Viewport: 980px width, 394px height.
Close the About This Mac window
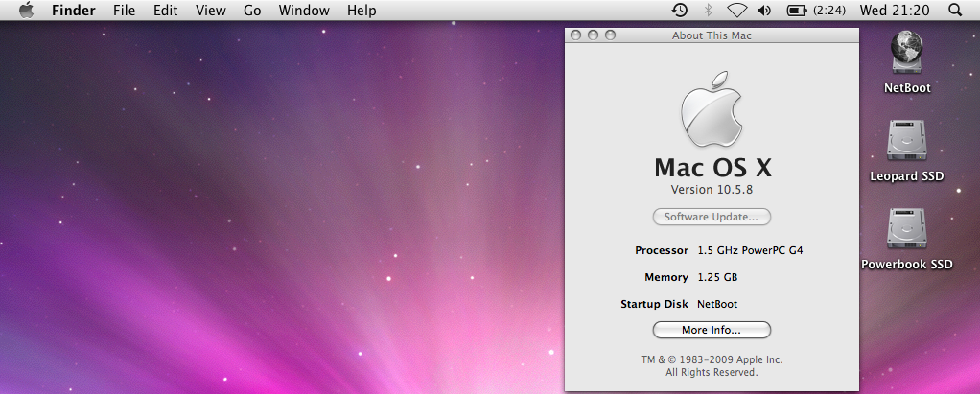[575, 35]
